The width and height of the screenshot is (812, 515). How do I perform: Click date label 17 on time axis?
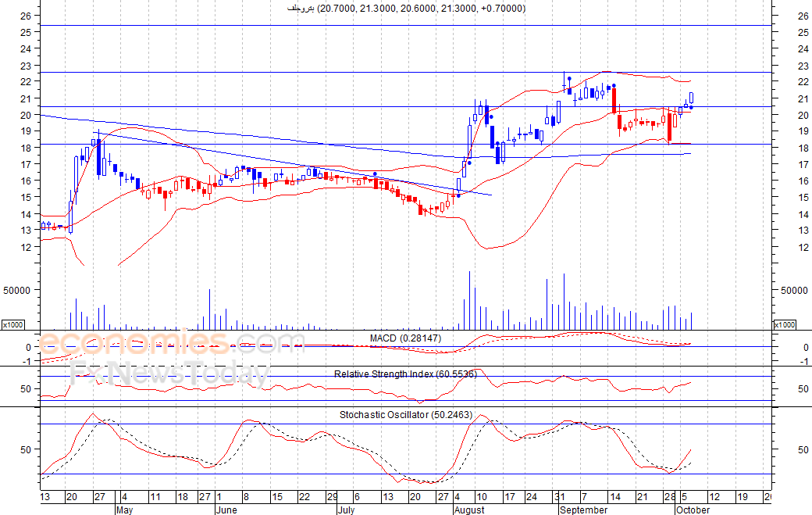(x=510, y=497)
